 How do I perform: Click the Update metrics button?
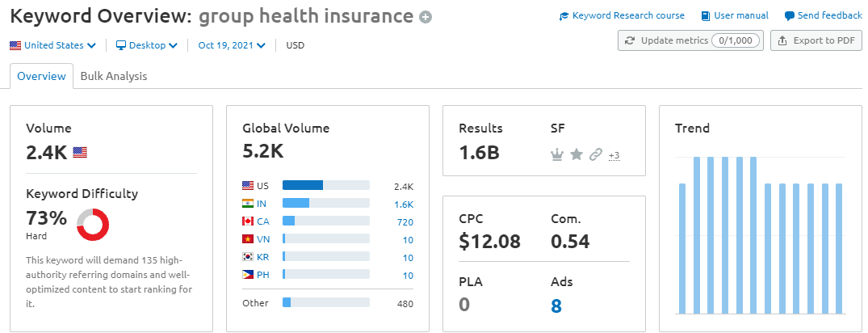tap(690, 40)
